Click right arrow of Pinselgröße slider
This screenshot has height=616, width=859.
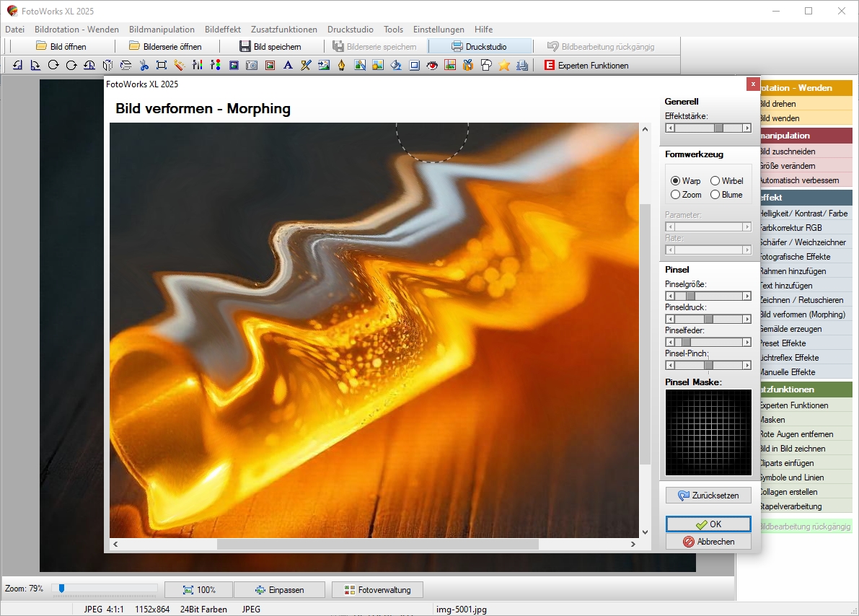[747, 296]
